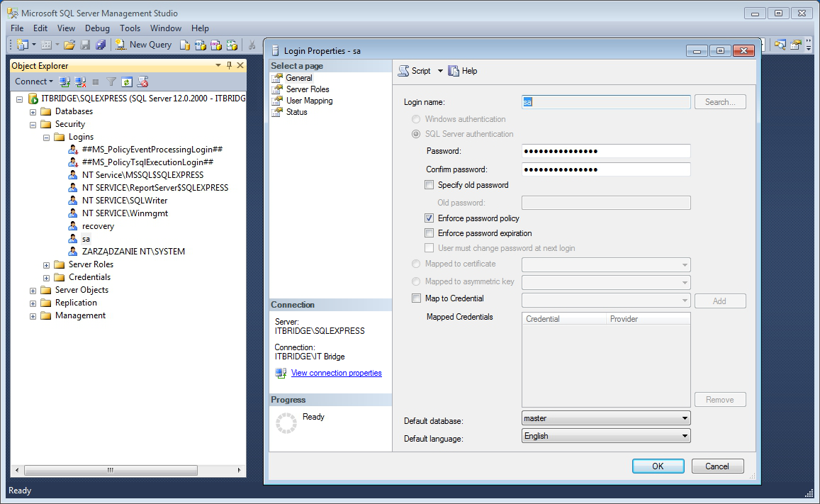Click Object Explorer's connect server icon
820x504 pixels.
(64, 82)
